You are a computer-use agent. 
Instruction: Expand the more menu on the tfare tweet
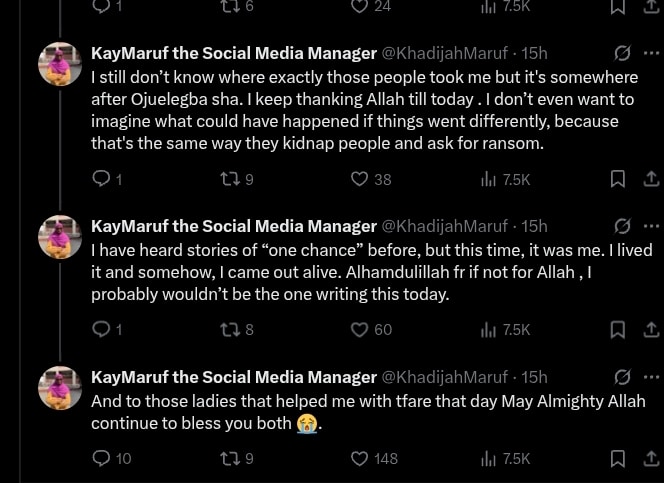(x=651, y=377)
